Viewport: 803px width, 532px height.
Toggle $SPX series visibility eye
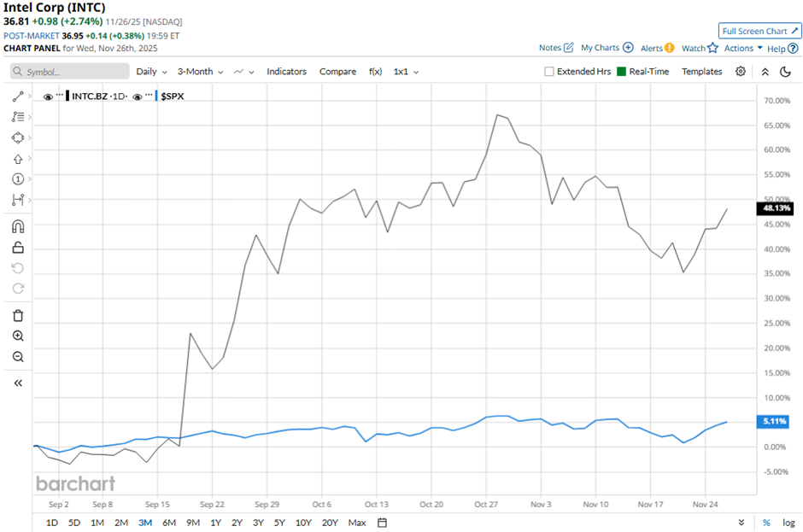point(138,96)
